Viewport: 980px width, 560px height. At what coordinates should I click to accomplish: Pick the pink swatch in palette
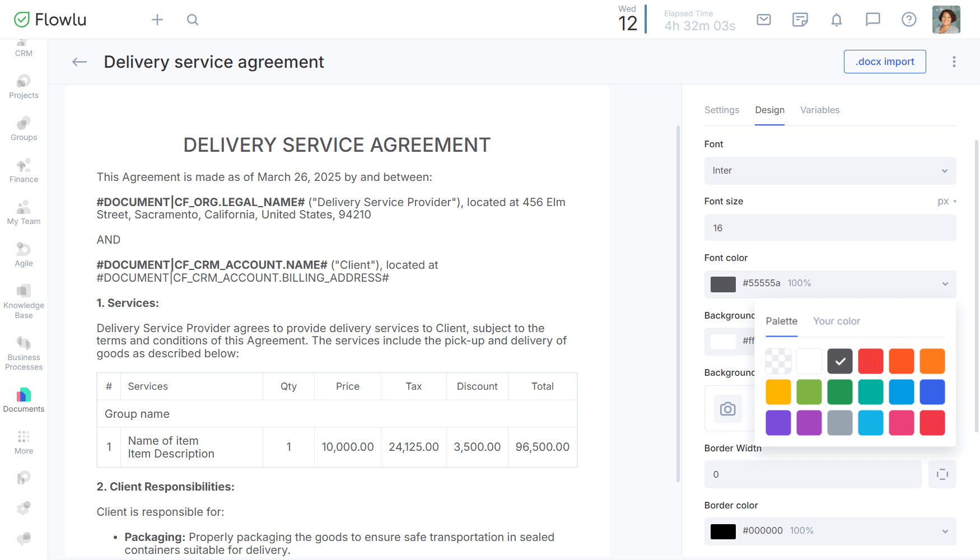[x=902, y=423]
